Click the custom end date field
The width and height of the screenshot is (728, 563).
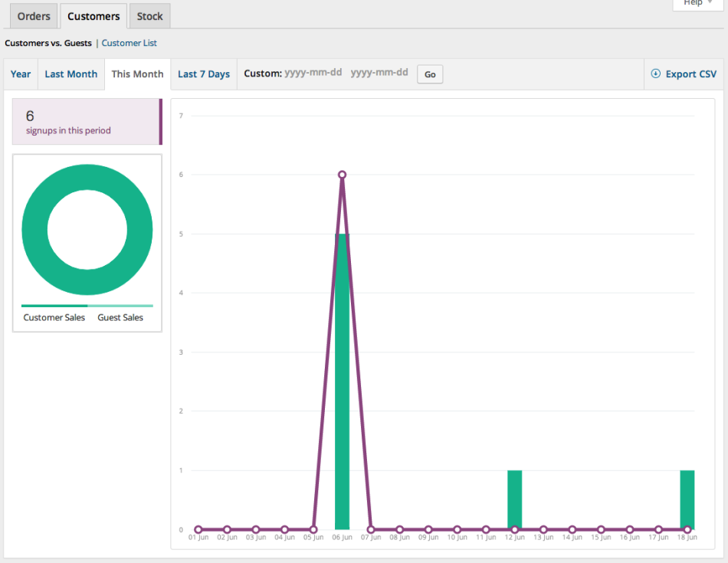379,74
